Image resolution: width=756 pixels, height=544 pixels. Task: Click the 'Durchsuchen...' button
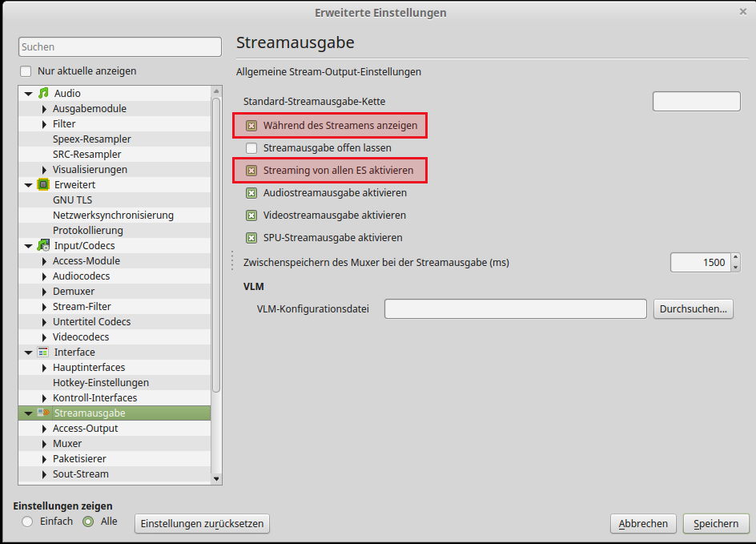tap(693, 309)
